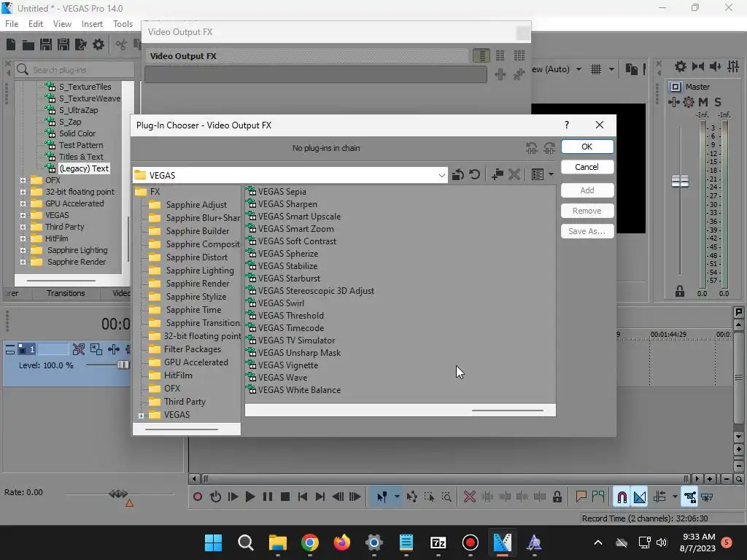The width and height of the screenshot is (747, 560).
Task: Mute the Master bus with M button
Action: 703,102
